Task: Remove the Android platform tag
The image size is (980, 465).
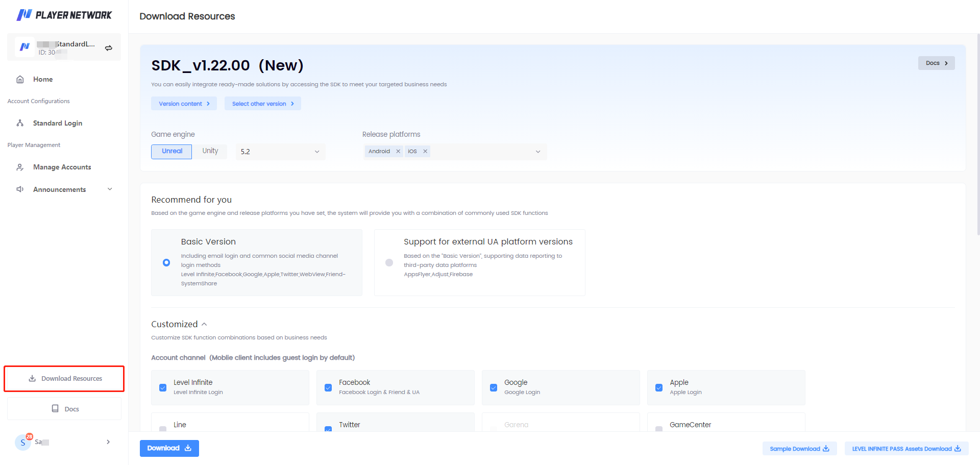Action: (x=399, y=151)
